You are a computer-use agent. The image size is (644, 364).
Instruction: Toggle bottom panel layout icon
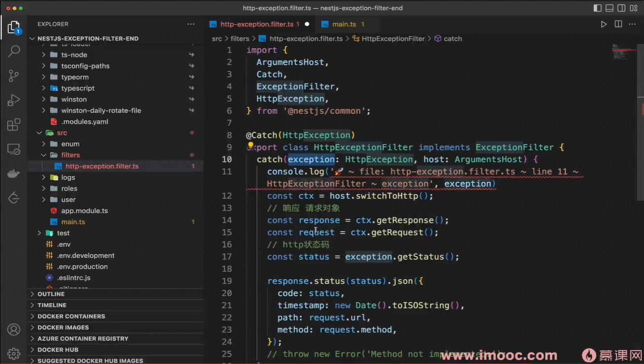pos(610,8)
